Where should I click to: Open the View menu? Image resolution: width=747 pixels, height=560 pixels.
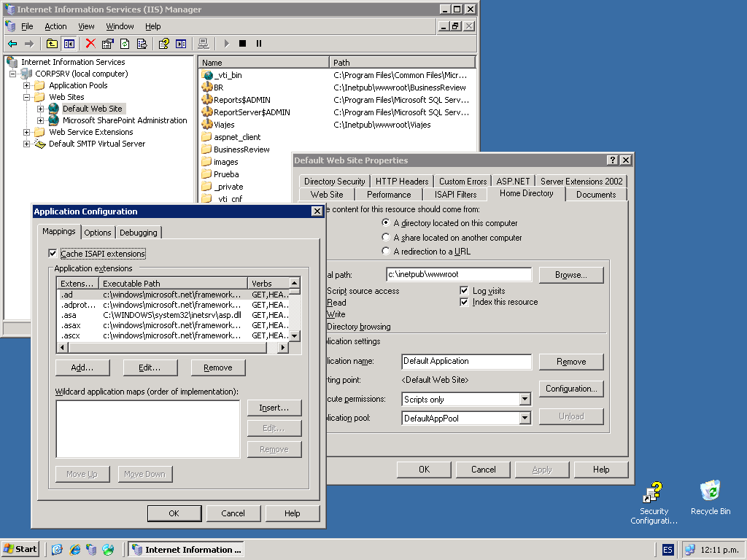[86, 27]
